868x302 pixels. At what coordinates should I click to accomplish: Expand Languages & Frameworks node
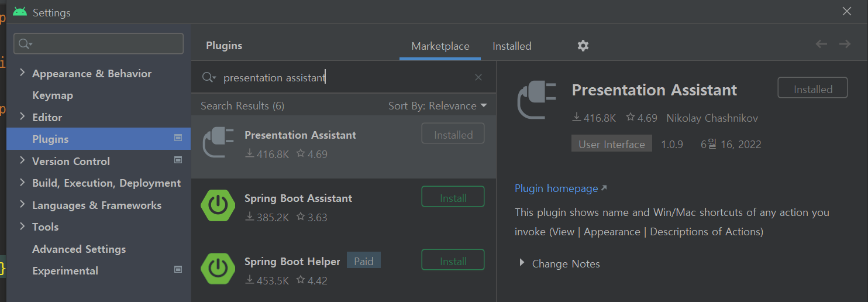(22, 204)
